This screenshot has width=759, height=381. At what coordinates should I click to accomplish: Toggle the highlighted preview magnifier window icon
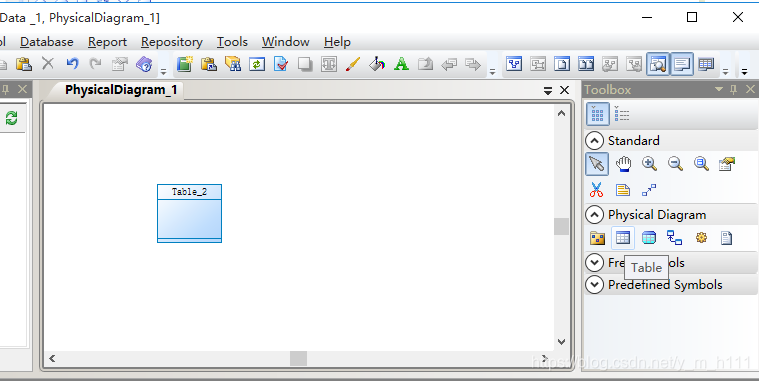point(658,64)
